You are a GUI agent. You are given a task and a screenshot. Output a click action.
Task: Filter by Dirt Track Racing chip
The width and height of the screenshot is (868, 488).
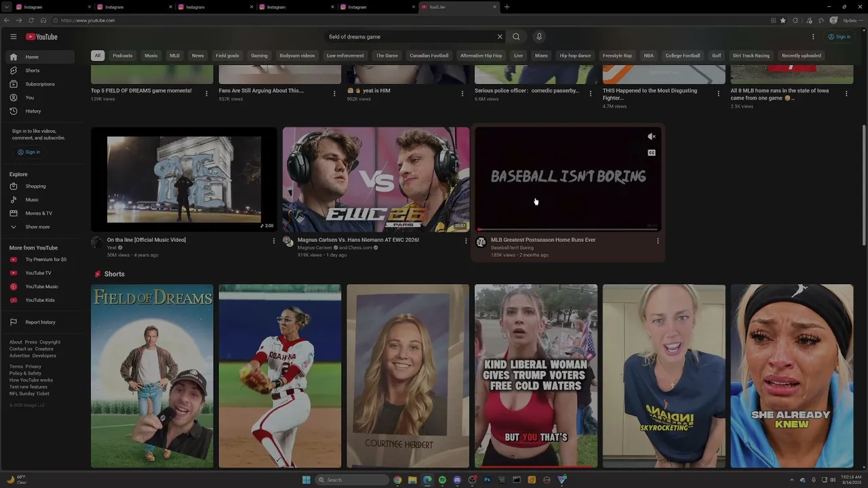click(751, 56)
